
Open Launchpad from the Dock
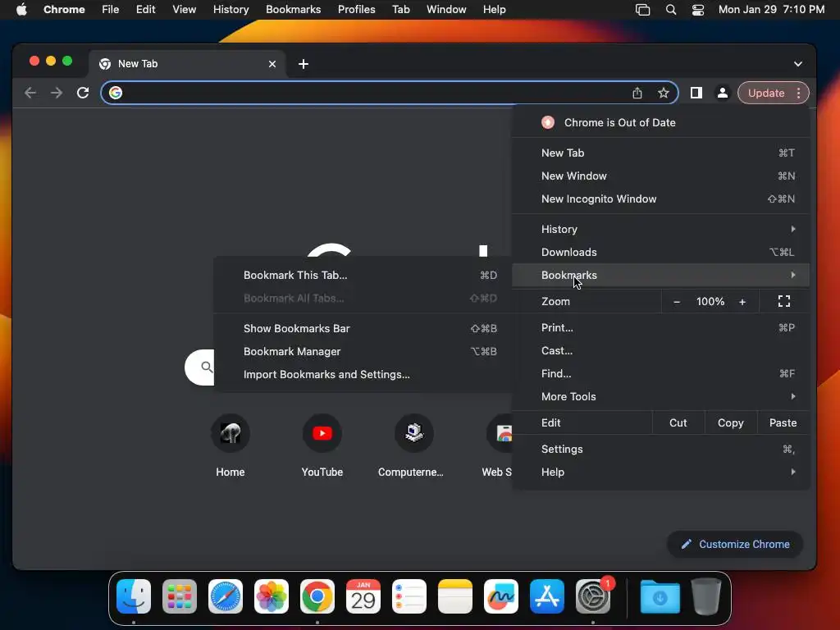[180, 596]
